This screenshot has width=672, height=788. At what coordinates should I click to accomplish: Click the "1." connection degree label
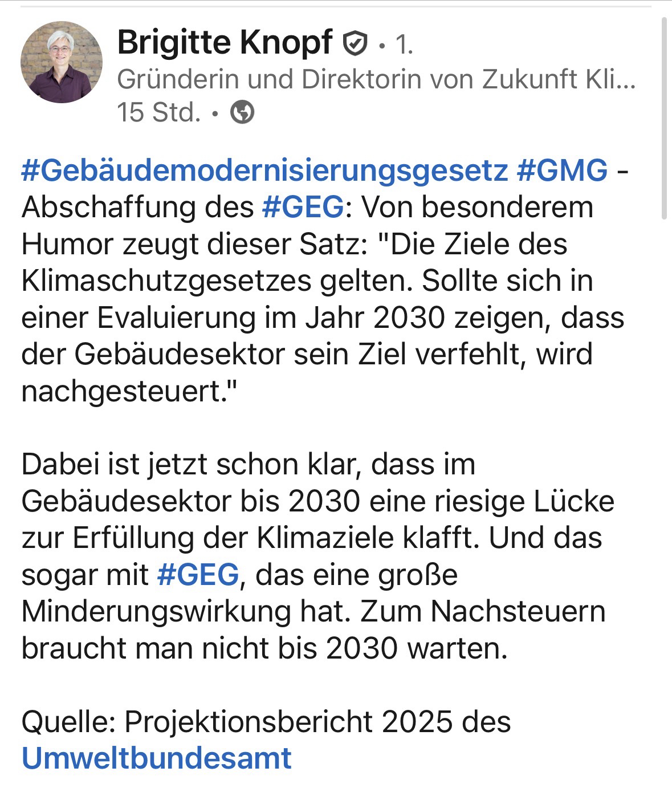(x=404, y=44)
